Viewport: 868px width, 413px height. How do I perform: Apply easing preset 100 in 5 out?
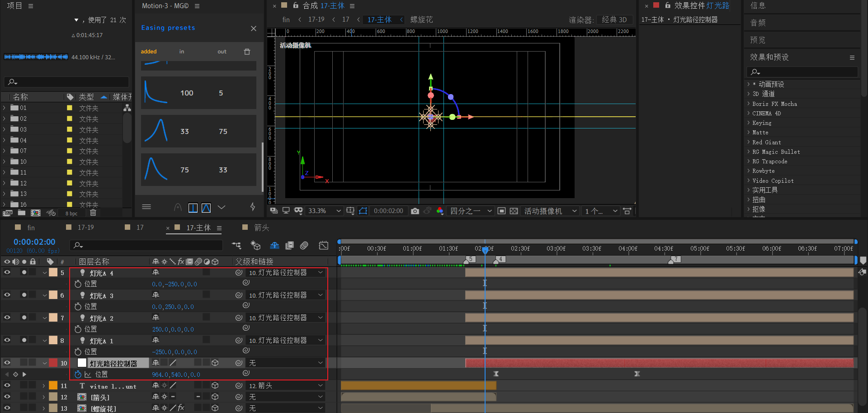pos(198,93)
